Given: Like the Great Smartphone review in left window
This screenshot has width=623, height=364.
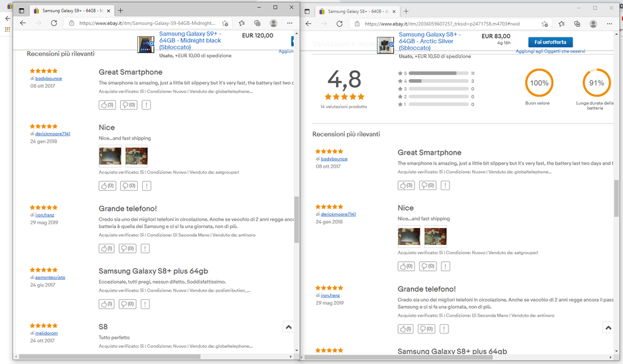Looking at the screenshot, I should click(x=107, y=105).
